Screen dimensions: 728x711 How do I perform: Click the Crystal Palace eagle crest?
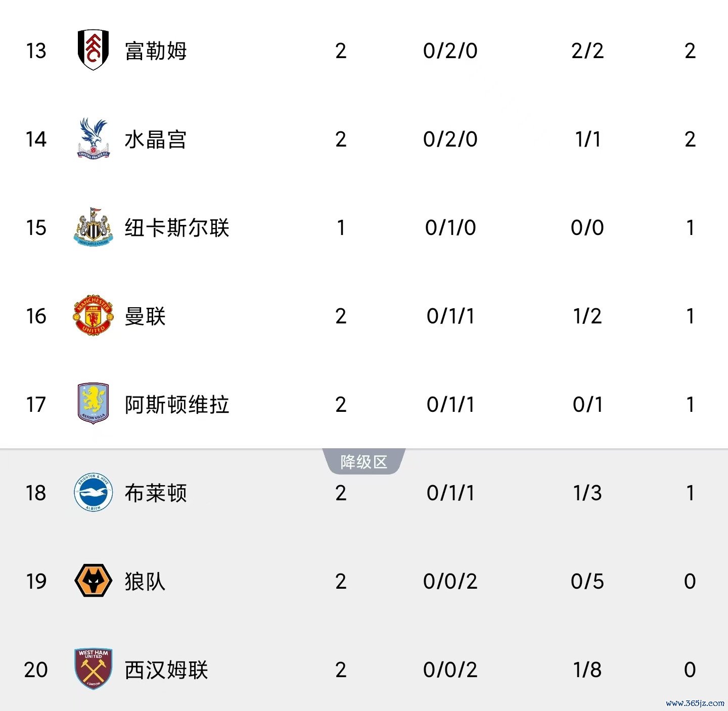pos(93,138)
